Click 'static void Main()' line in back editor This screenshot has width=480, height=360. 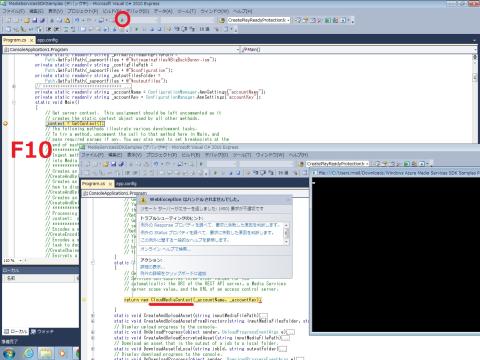pyautogui.click(x=57, y=102)
